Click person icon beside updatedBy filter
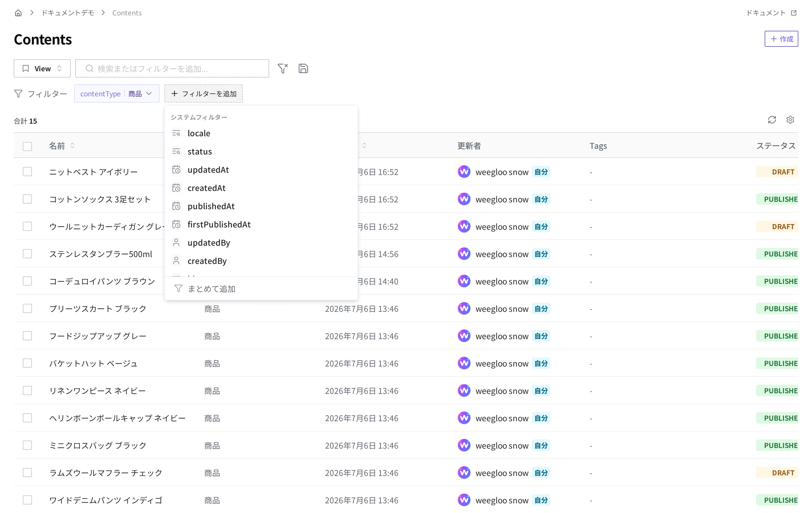 click(x=176, y=242)
